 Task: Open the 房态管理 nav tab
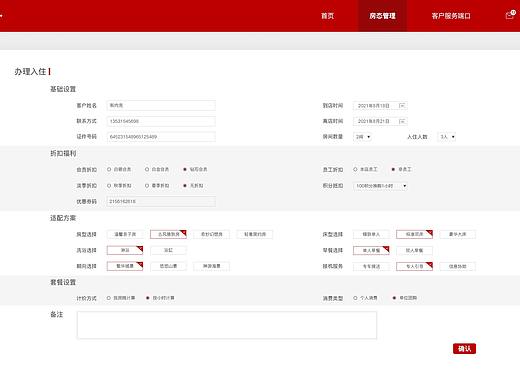tap(382, 16)
